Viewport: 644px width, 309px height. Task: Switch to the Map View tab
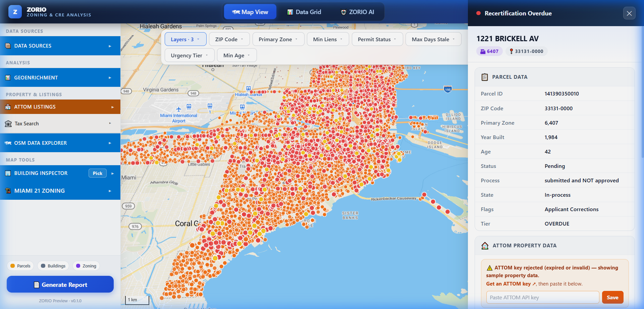250,12
